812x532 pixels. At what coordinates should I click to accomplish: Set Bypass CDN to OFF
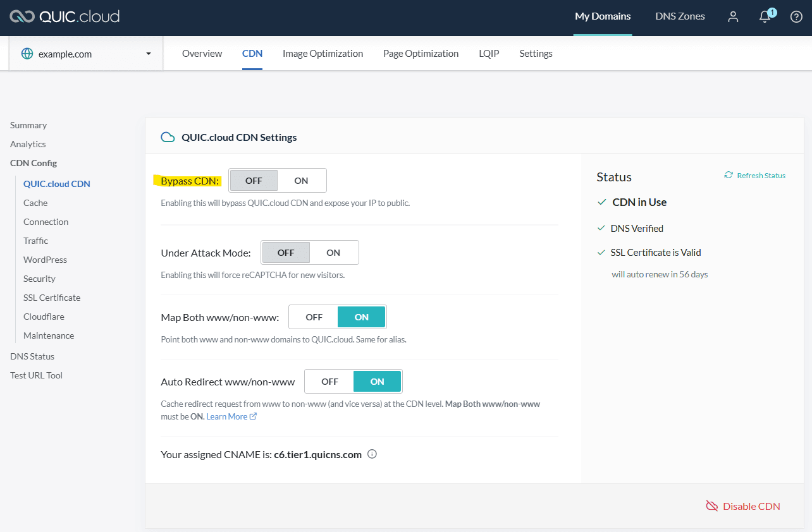[254, 181]
